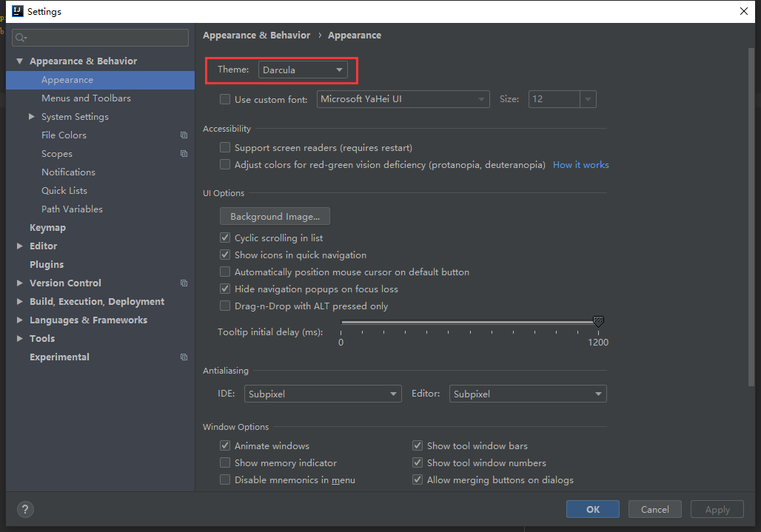Click the Background Image... button

coord(275,216)
